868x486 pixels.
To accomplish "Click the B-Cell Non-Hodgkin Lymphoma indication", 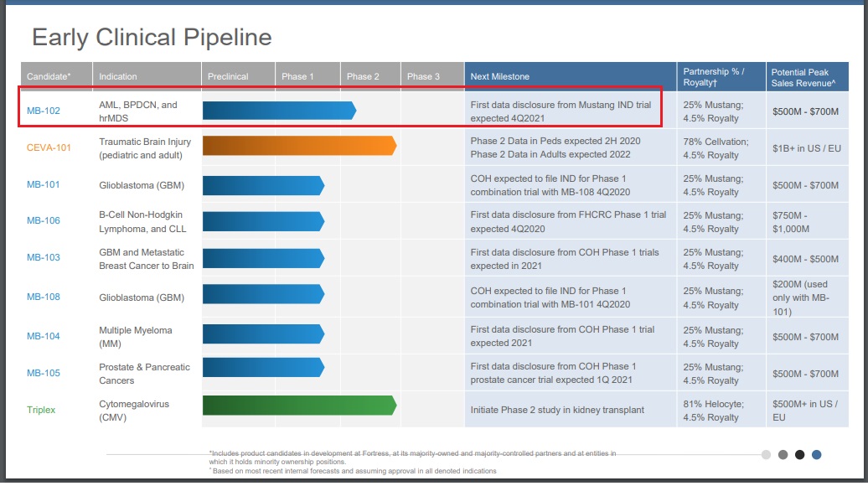I will pyautogui.click(x=142, y=222).
